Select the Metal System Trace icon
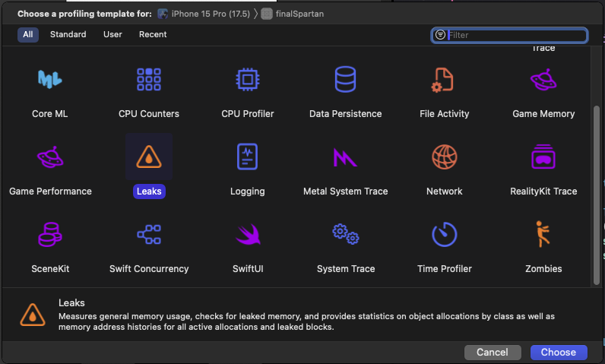Screen dimensions: 605x364 click(345, 157)
